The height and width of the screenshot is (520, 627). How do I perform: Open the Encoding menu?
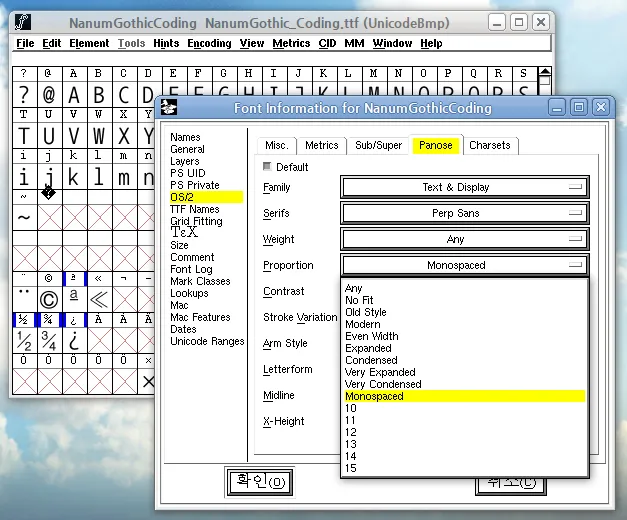pos(210,43)
